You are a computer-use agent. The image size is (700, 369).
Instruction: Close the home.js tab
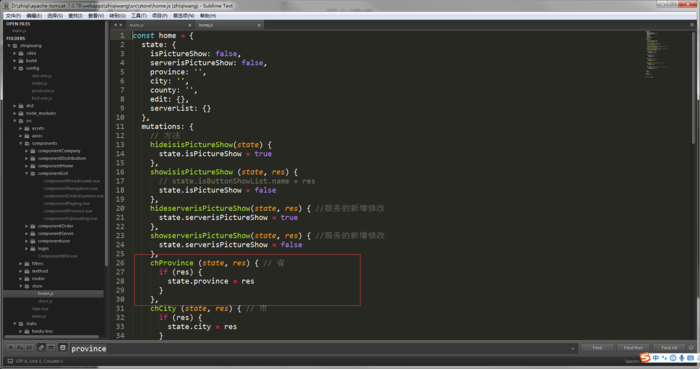pyautogui.click(x=259, y=25)
